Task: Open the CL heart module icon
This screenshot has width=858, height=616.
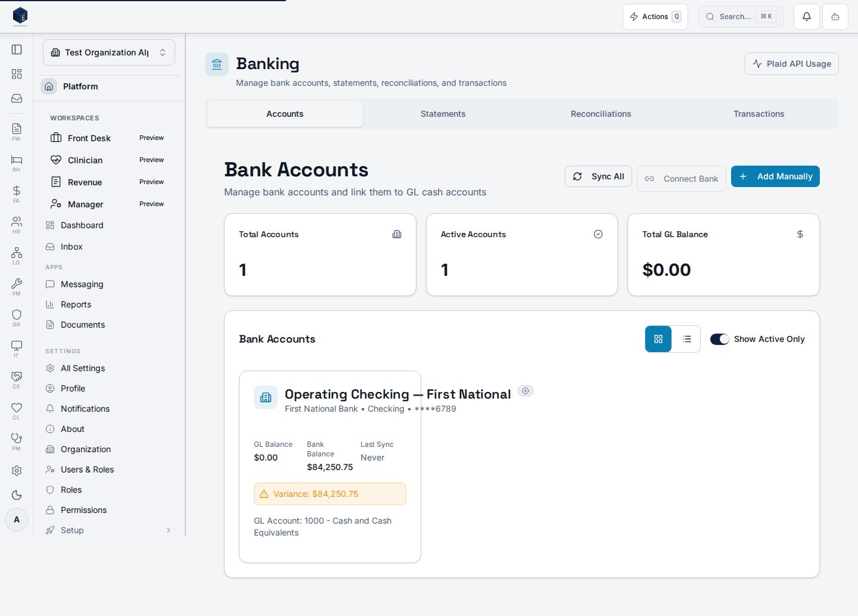Action: [x=17, y=410]
